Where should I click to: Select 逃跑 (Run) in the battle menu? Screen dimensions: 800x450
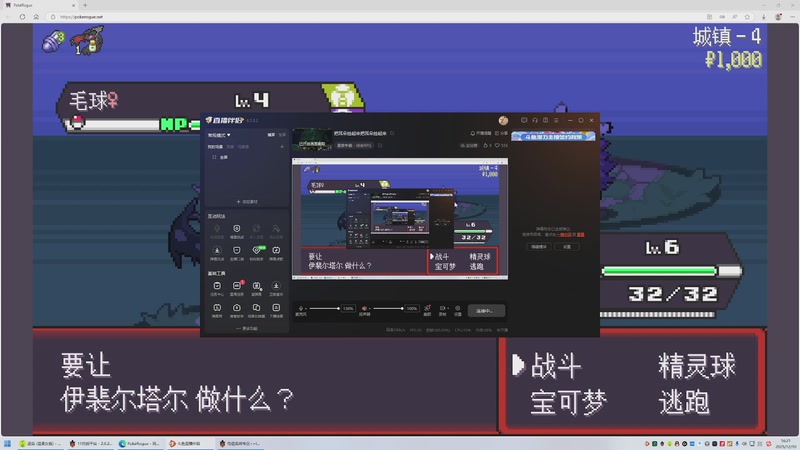[684, 402]
